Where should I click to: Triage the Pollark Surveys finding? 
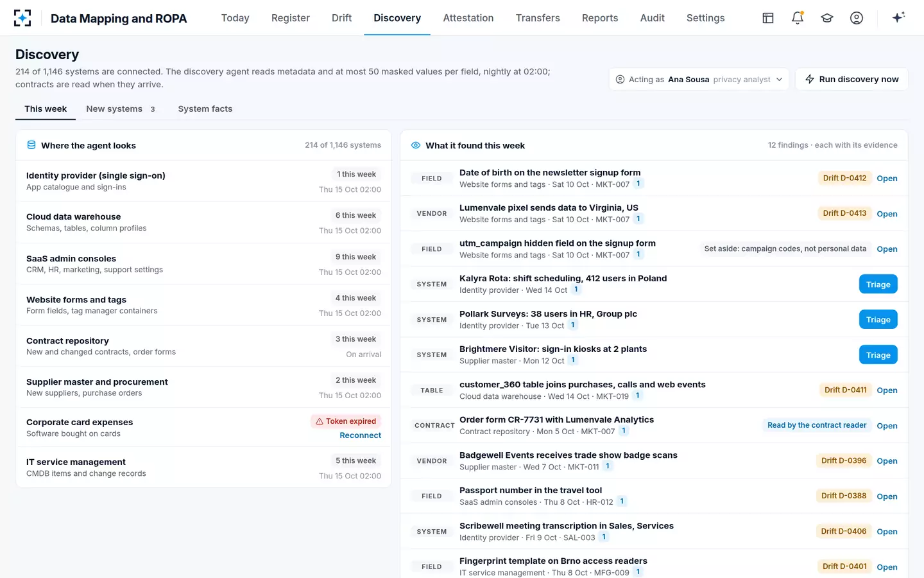(878, 320)
